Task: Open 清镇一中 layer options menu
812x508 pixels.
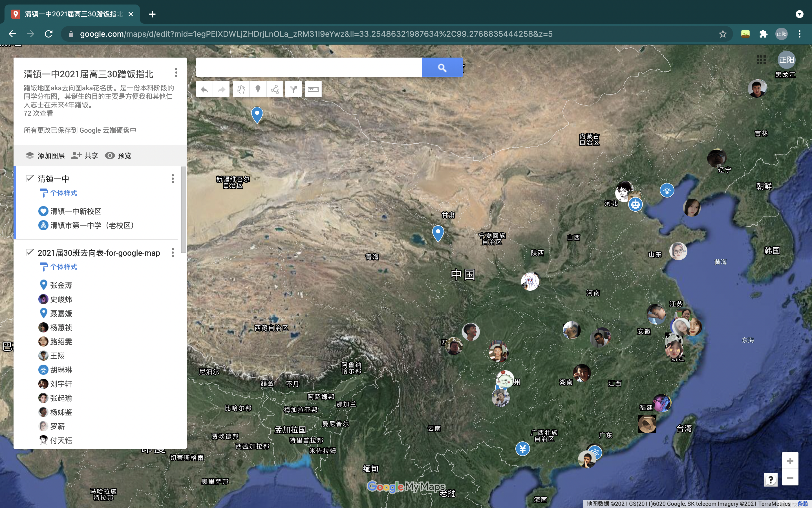Action: [173, 178]
